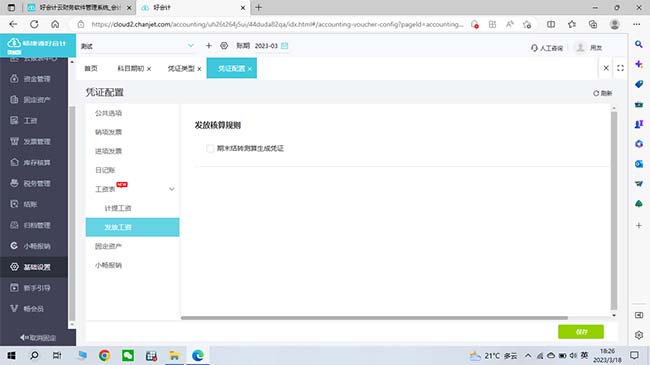Open 固定资产 in the dark left sidebar
This screenshot has height=365, width=650.
36,100
